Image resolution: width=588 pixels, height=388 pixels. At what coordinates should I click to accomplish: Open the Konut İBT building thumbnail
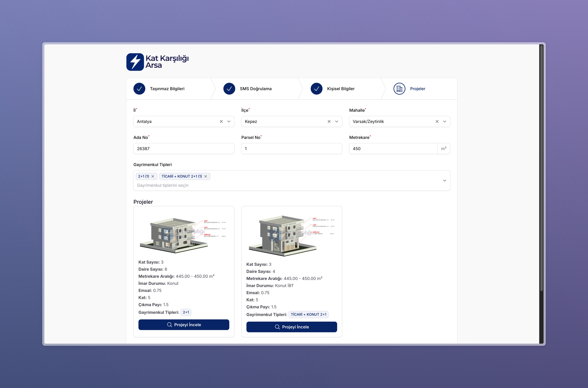pos(292,235)
